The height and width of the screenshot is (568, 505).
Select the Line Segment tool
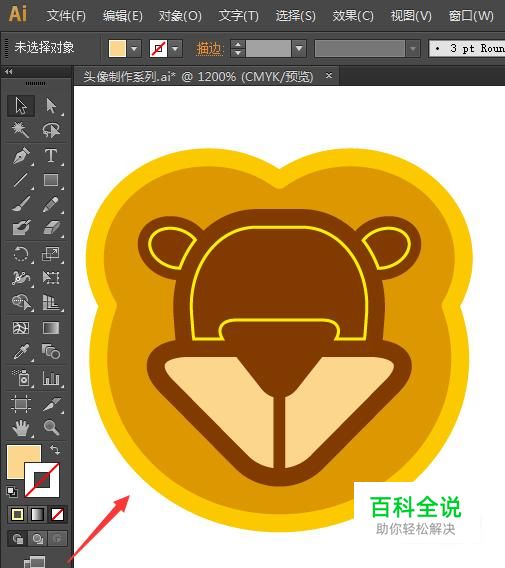[21, 180]
